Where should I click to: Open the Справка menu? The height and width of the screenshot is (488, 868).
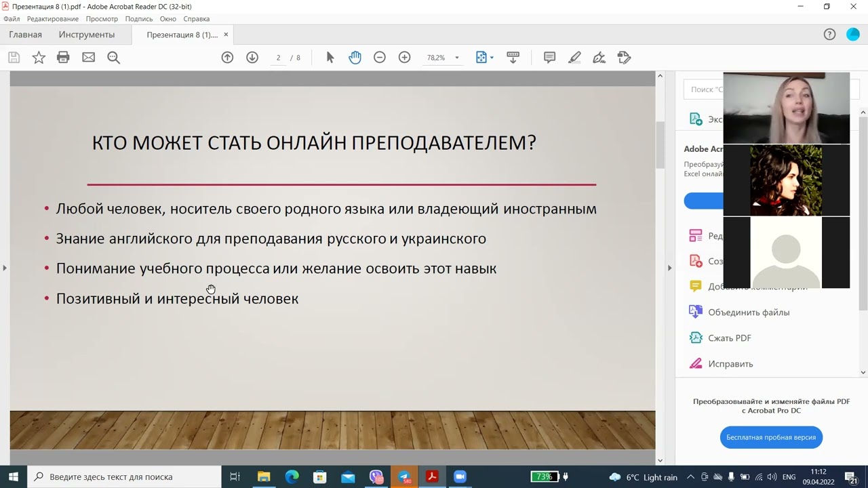[197, 19]
